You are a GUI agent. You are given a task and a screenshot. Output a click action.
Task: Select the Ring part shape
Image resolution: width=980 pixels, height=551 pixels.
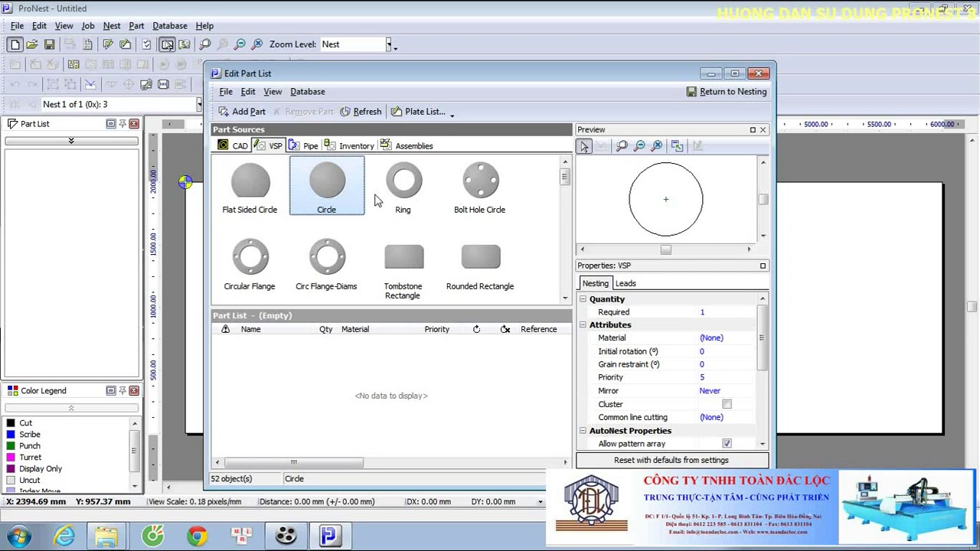403,186
